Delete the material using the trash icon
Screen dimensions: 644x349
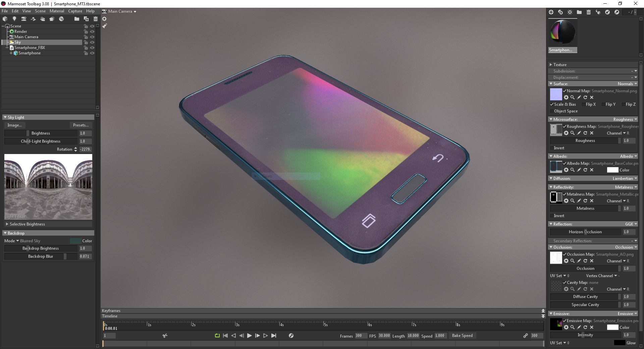tap(588, 12)
